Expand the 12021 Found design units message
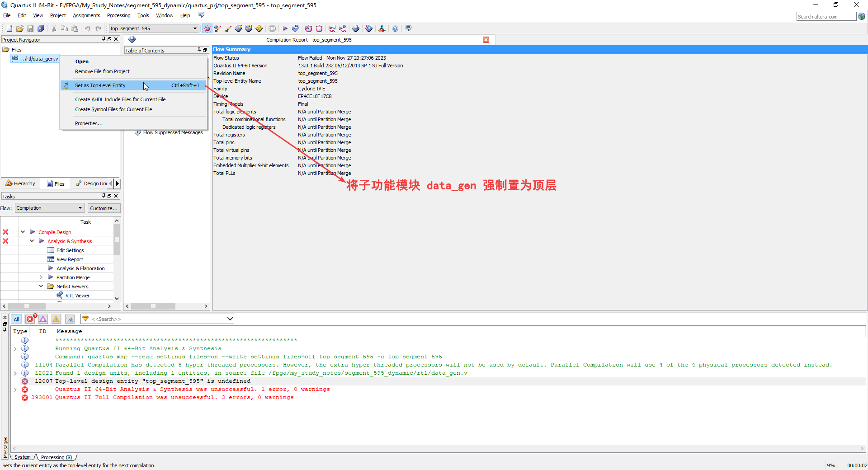The height and width of the screenshot is (470, 868). coord(15,373)
